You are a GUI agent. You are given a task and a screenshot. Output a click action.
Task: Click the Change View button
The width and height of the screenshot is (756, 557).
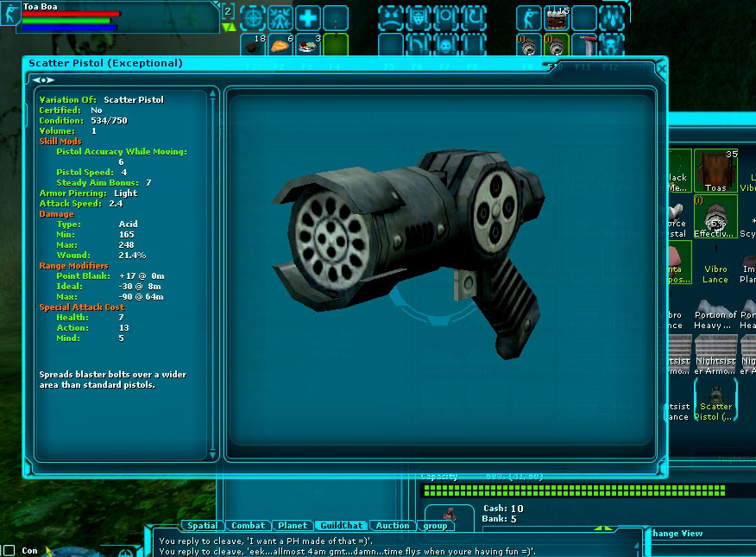click(676, 534)
